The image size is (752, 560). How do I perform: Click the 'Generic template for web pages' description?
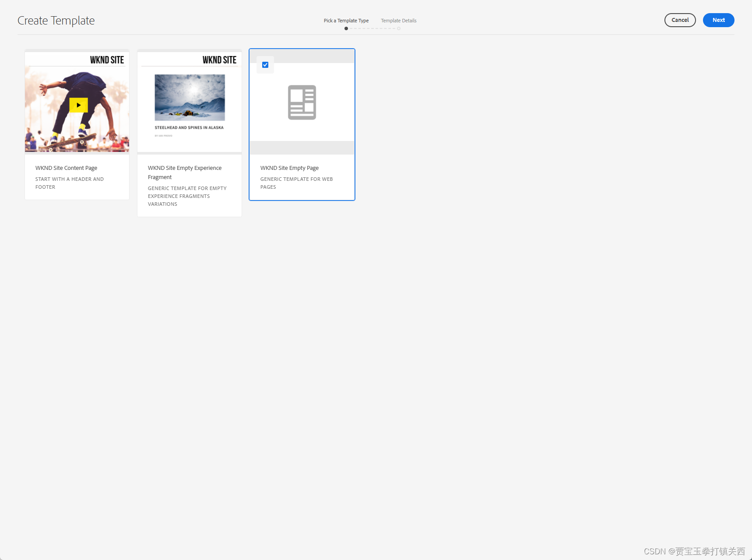click(296, 183)
